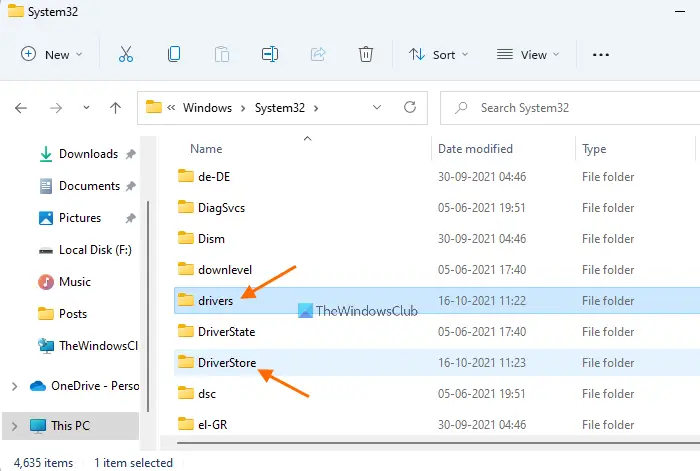
Task: Click the Rename icon in toolbar
Action: (270, 54)
